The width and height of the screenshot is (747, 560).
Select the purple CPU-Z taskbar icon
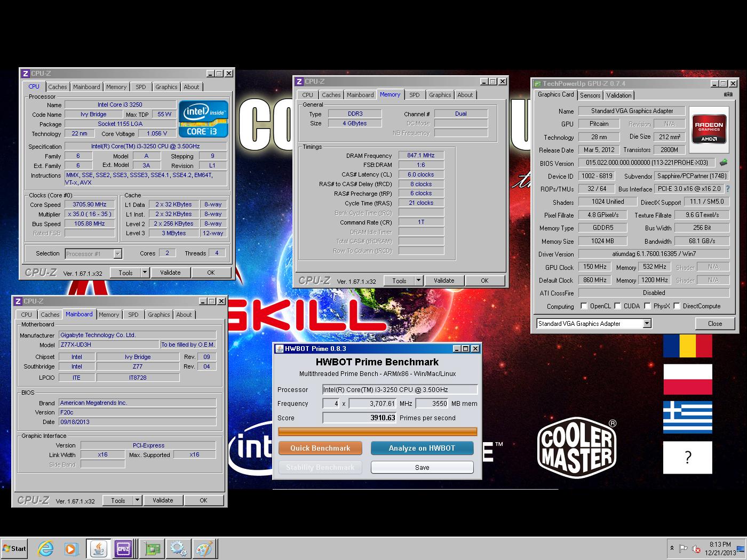tap(123, 548)
